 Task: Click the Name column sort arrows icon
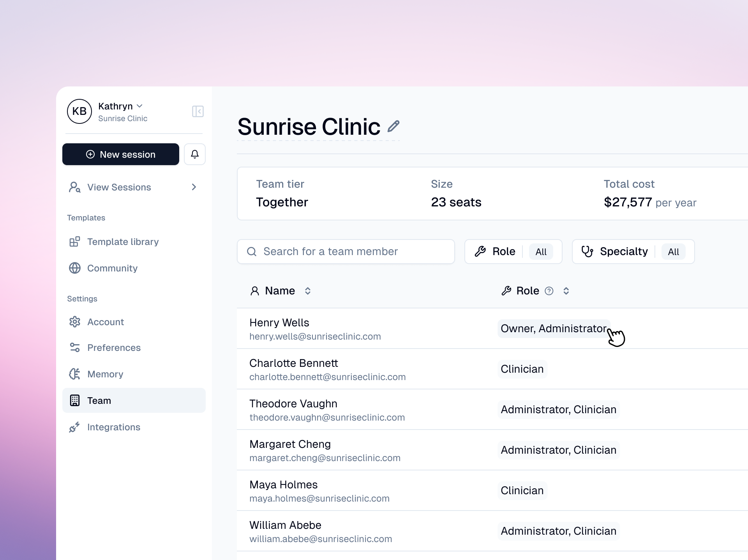(x=307, y=291)
